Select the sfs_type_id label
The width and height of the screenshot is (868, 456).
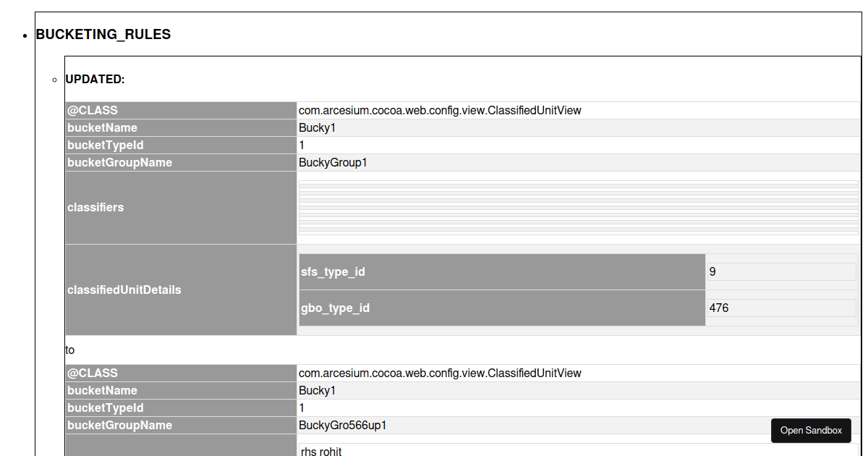pyautogui.click(x=333, y=271)
